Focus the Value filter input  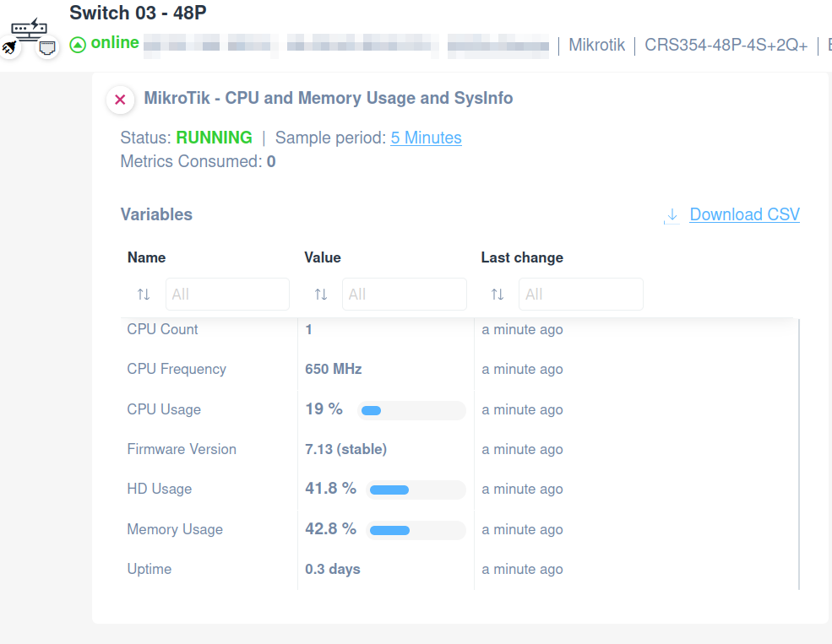tap(405, 295)
